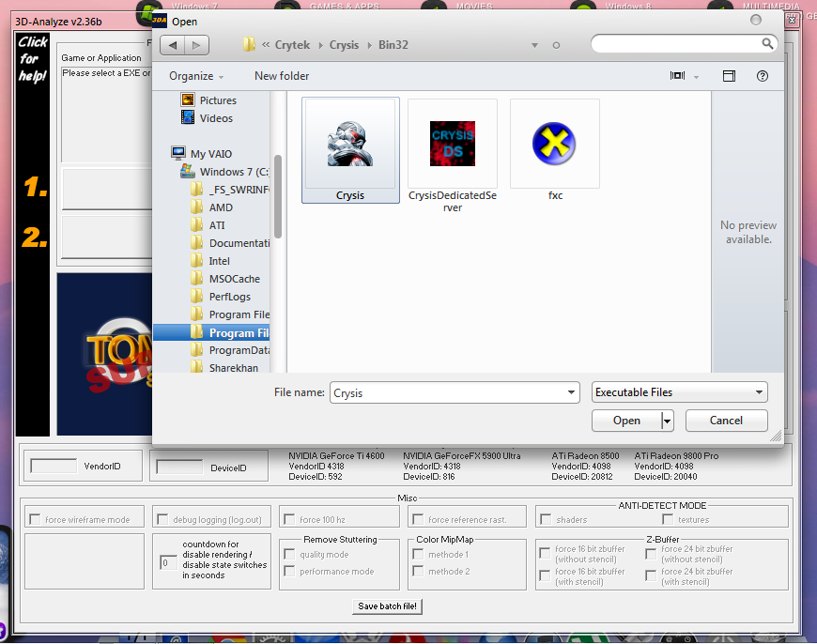
Task: Click Bin32 in the breadcrumb path
Action: click(x=393, y=45)
